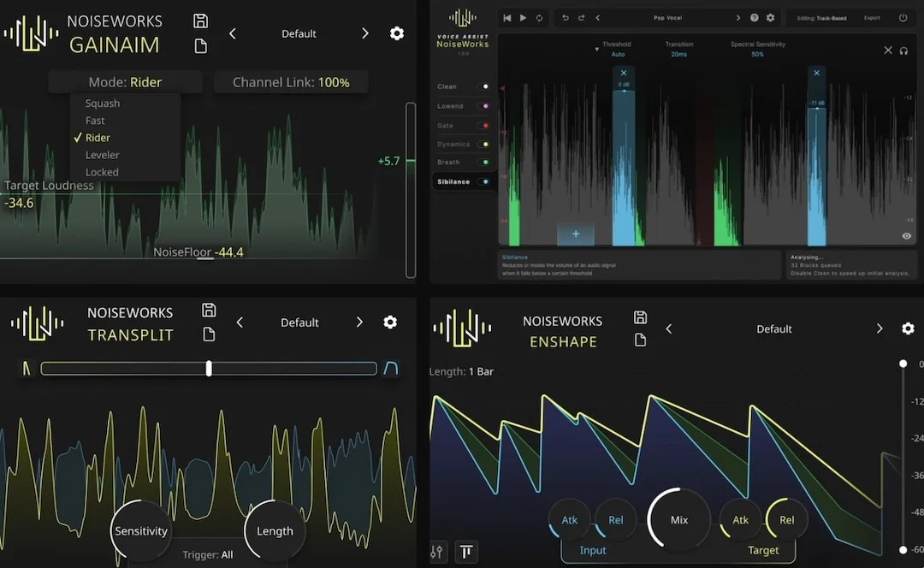
Task: Click Export in Voice Assist
Action: coord(872,18)
